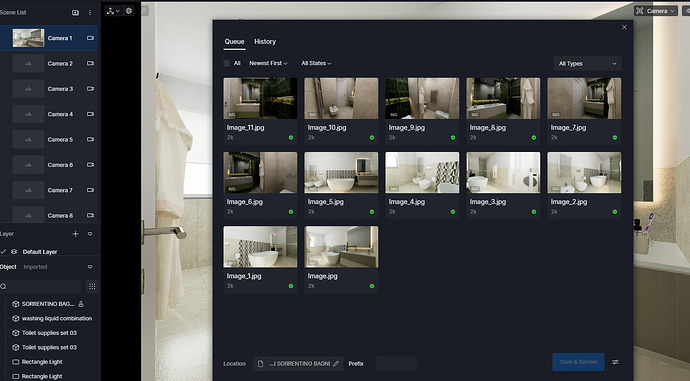This screenshot has height=381, width=690.
Task: Select Camera 2 in the scene list
Action: (x=48, y=63)
